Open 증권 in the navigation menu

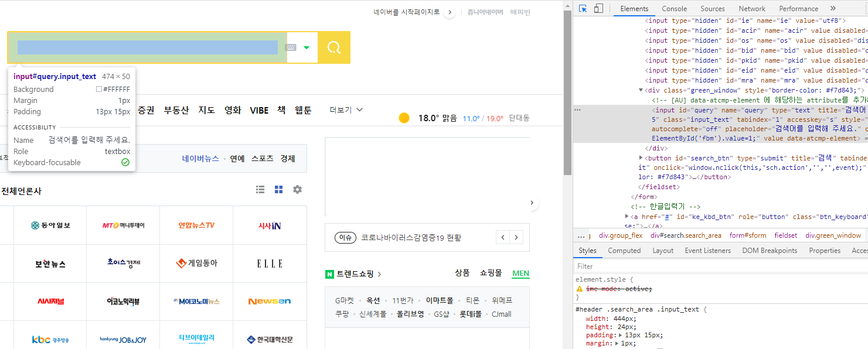146,110
